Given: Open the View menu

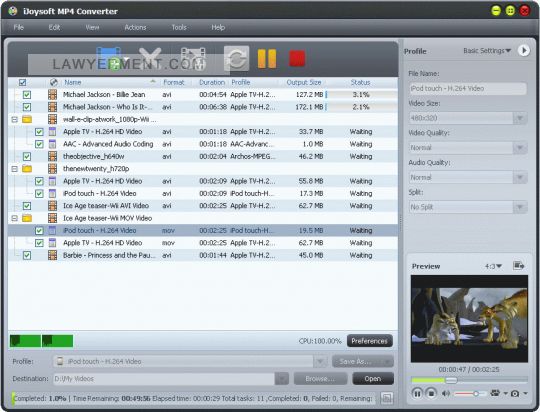Looking at the screenshot, I should coord(92,27).
